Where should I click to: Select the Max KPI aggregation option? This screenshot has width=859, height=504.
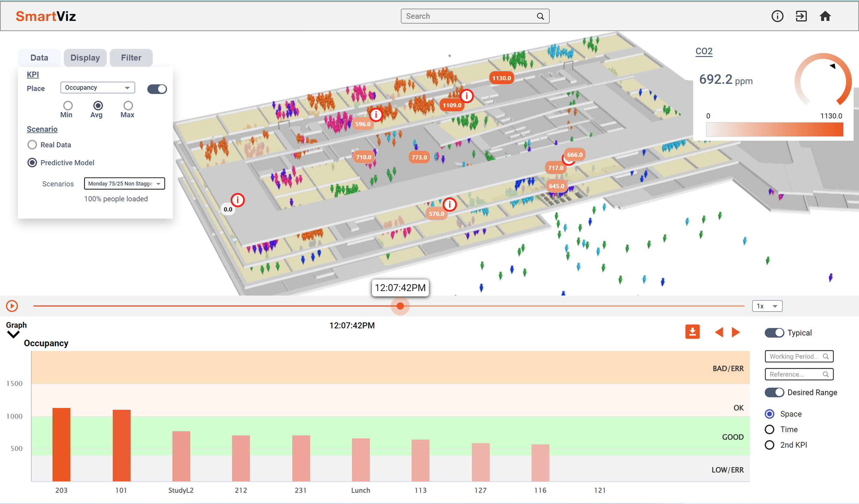(x=127, y=105)
